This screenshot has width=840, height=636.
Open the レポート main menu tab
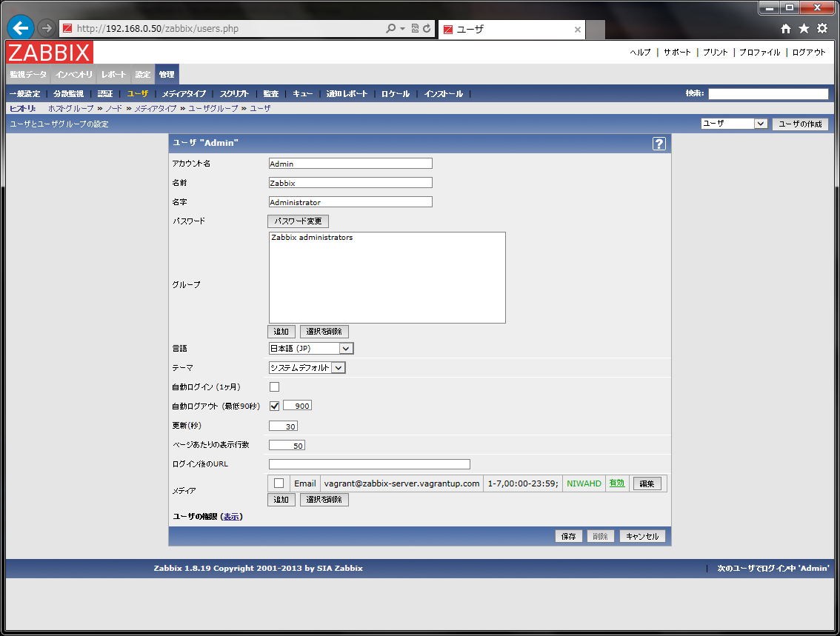click(x=113, y=75)
